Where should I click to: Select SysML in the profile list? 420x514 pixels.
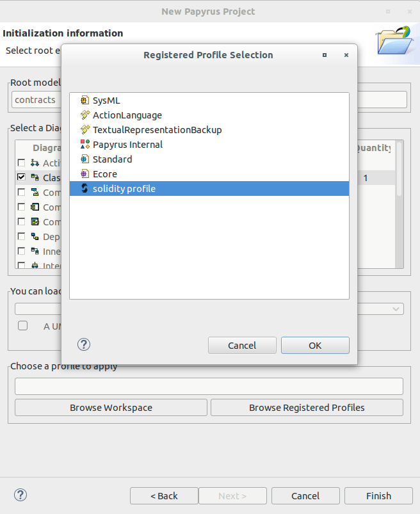pos(209,100)
